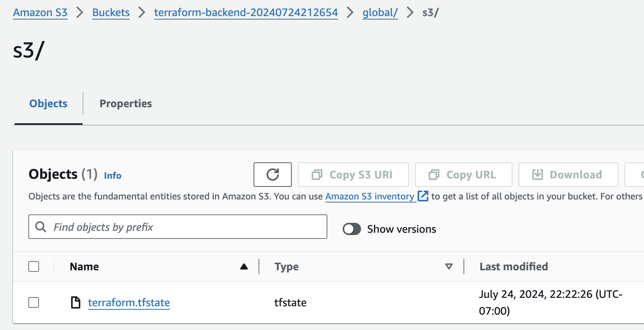Tick the select-all objects checkbox
The width and height of the screenshot is (644, 330).
34,266
